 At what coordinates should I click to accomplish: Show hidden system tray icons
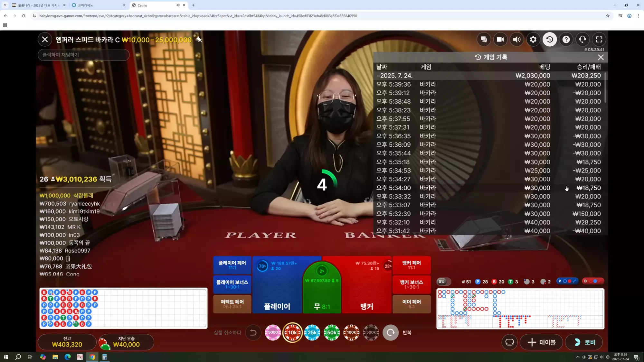[578, 357]
